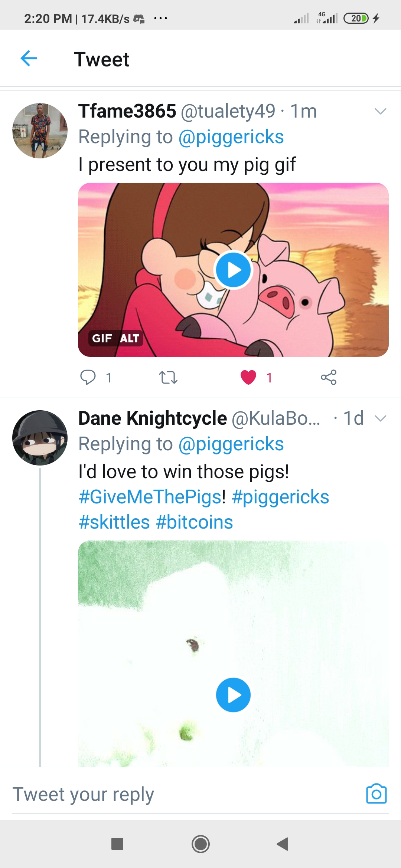Screen dimensions: 401x868
Task: Expand options chevron on Dane Knightcycle's tweet
Action: point(381,418)
